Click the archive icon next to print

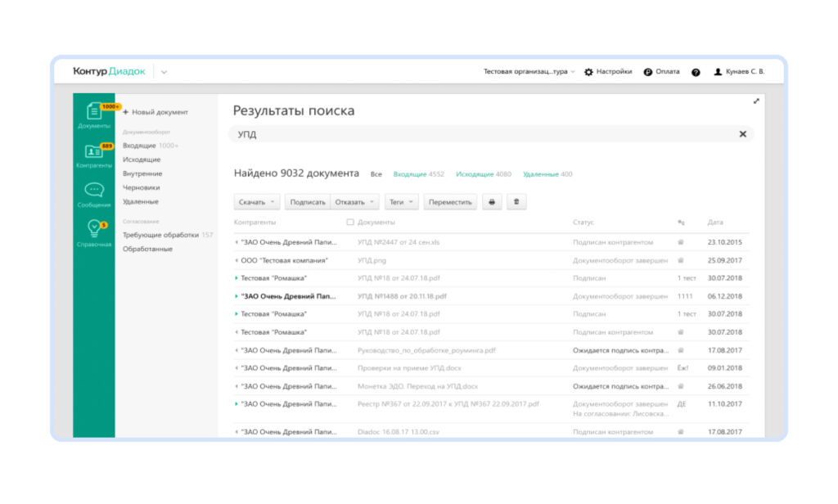point(516,201)
